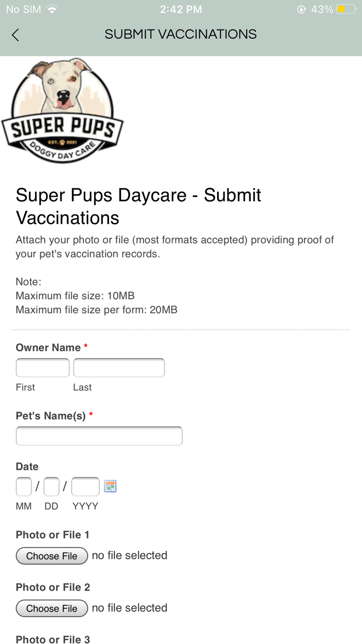Screen dimensions: 362x644
Task: Tap the battery indicator icon
Action: [x=345, y=9]
